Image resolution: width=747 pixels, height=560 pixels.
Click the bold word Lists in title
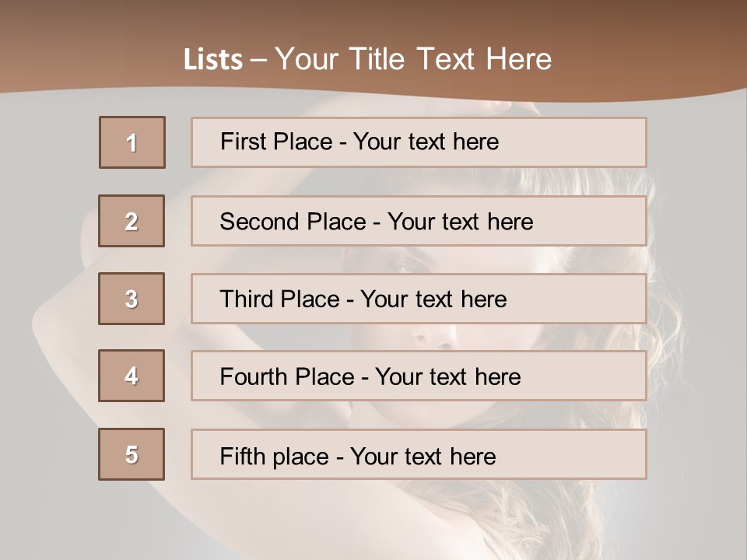(x=213, y=60)
